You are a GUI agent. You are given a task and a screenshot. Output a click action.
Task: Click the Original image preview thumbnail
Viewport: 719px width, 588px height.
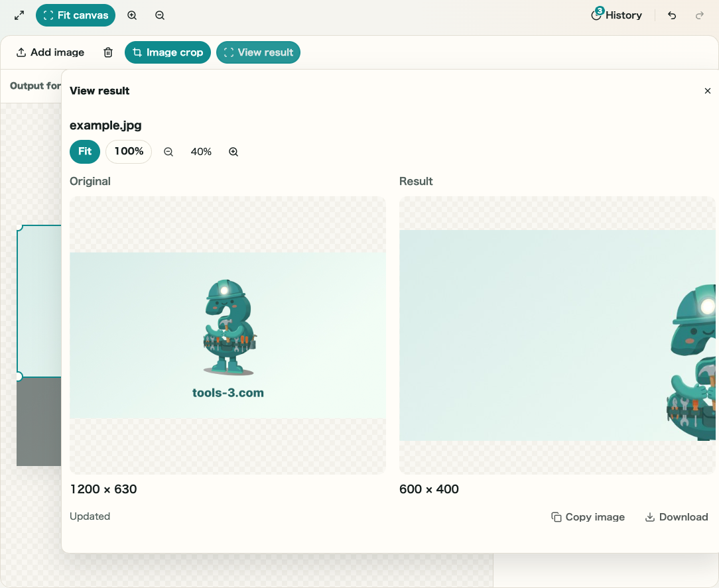[228, 335]
